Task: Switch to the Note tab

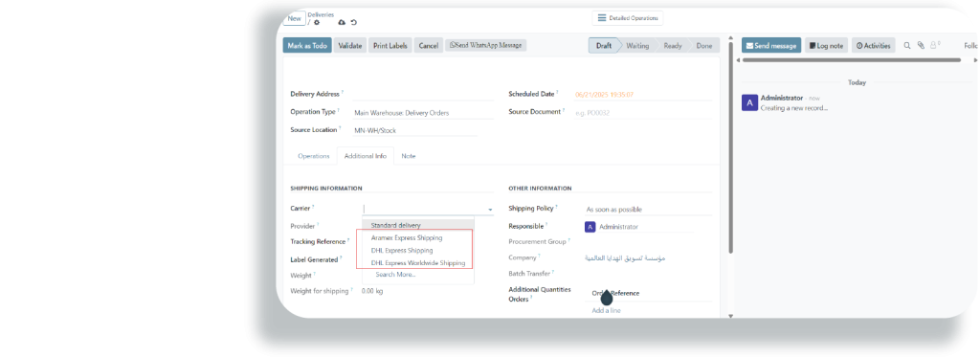Action: pos(409,156)
